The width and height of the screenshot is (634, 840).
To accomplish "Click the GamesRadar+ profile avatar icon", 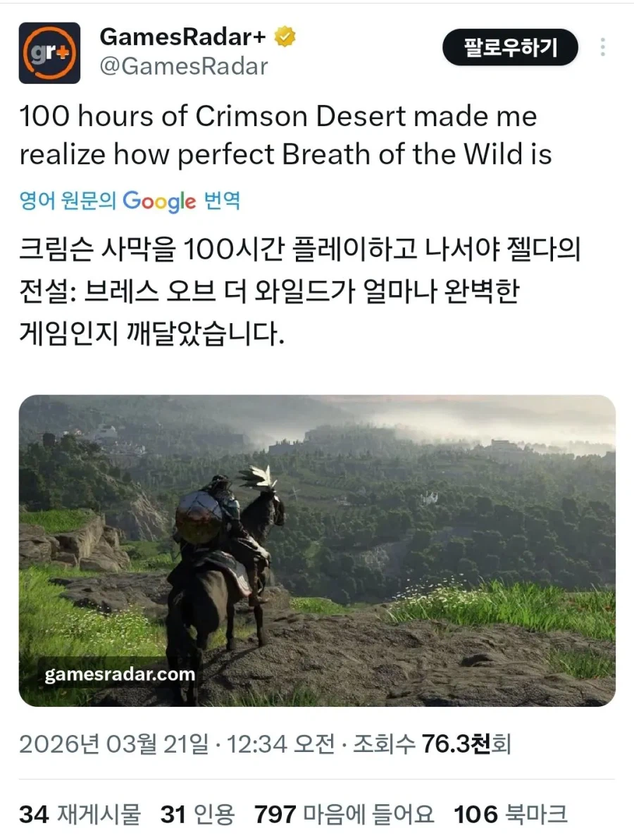I will [x=49, y=51].
